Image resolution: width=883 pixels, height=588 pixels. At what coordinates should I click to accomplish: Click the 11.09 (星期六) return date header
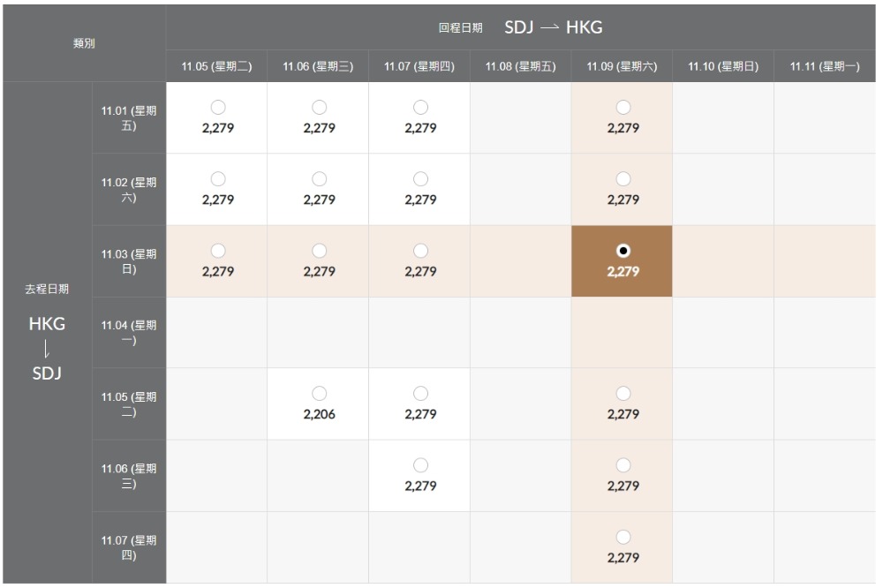623,66
